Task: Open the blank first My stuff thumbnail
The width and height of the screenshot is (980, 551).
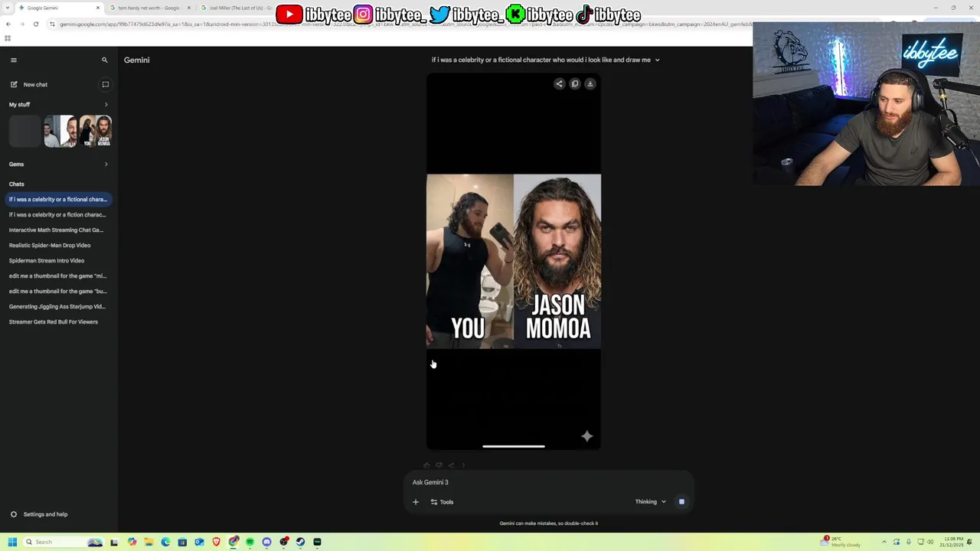Action: (x=24, y=131)
